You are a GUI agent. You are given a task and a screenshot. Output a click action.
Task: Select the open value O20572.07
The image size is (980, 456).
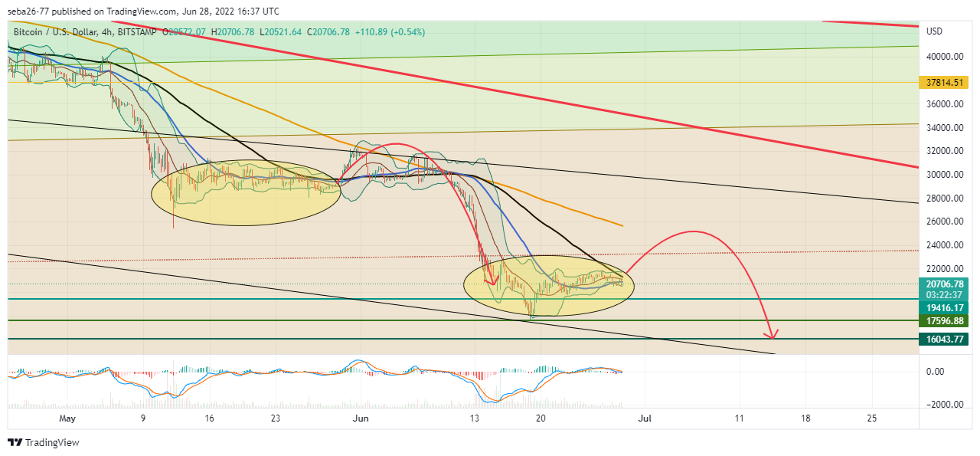(x=183, y=32)
